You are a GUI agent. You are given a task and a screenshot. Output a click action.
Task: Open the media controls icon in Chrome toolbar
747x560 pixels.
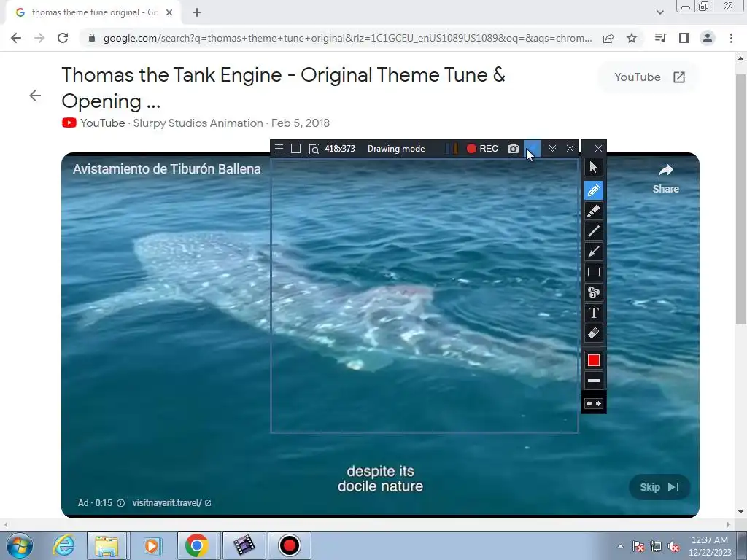coord(661,38)
